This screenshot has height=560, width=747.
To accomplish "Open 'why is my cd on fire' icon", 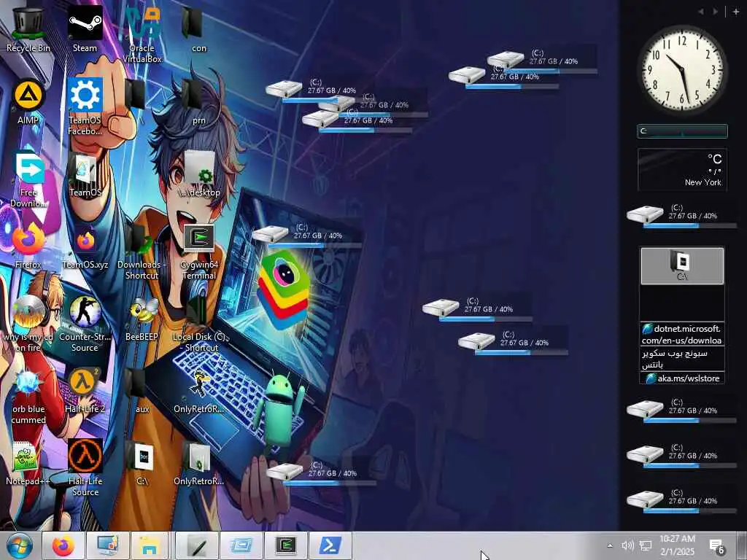I will (28, 324).
